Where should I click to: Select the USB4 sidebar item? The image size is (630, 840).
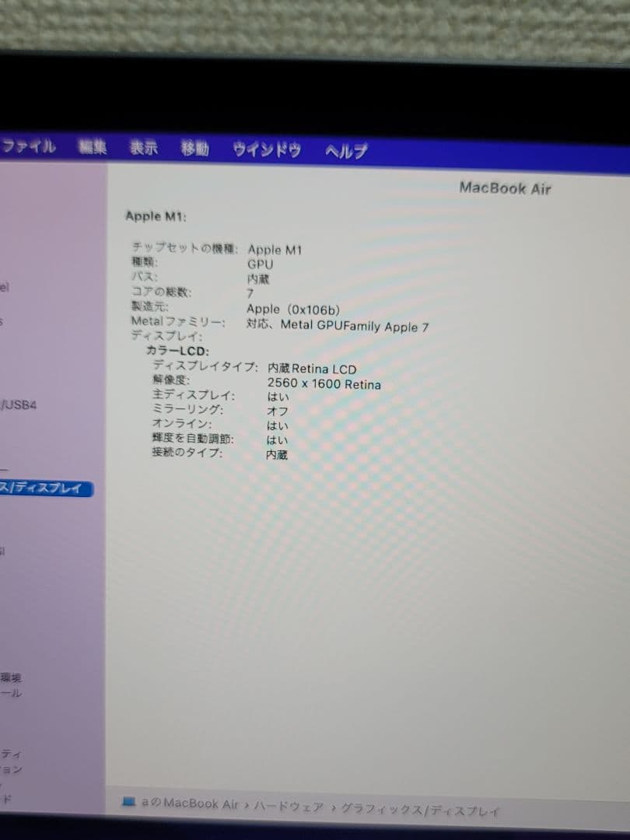click(19, 405)
